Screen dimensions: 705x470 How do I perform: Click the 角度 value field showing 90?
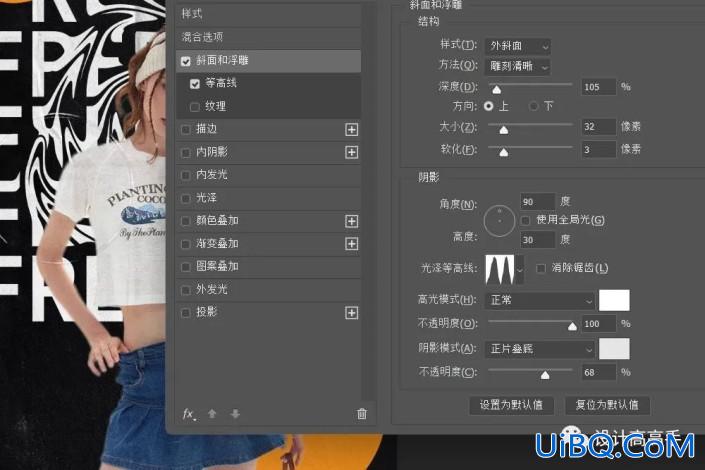(x=537, y=202)
